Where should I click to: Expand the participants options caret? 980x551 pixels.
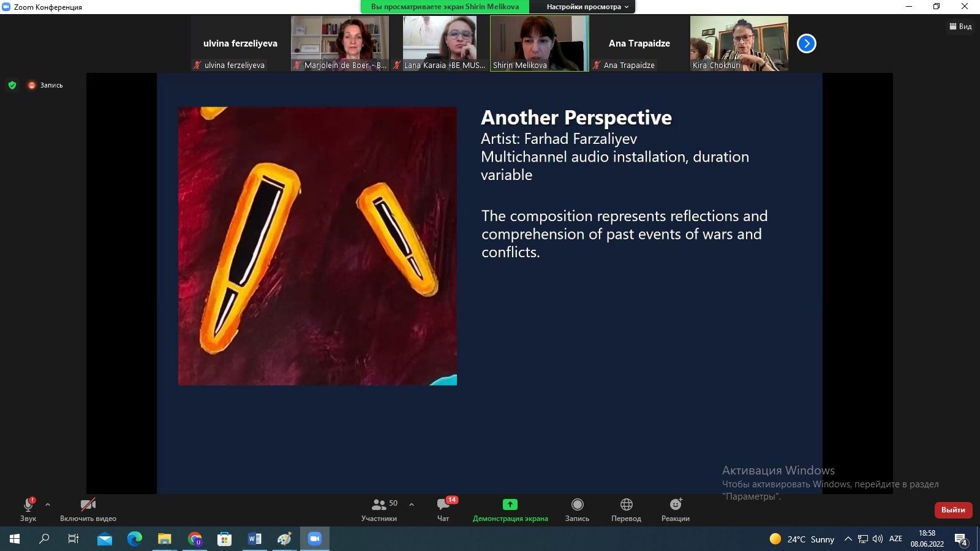[x=412, y=504]
